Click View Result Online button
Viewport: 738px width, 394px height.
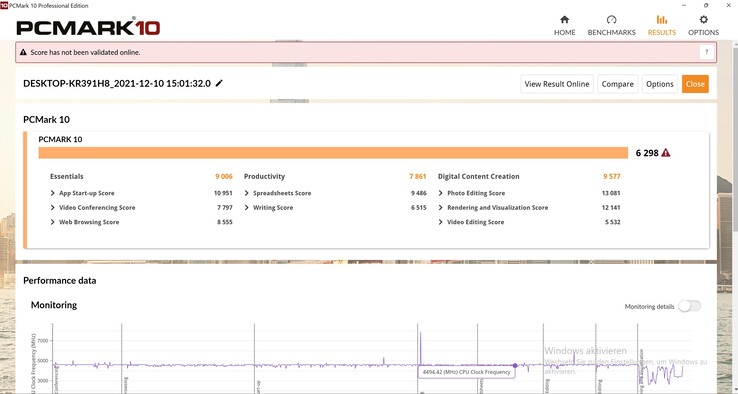[x=557, y=84]
